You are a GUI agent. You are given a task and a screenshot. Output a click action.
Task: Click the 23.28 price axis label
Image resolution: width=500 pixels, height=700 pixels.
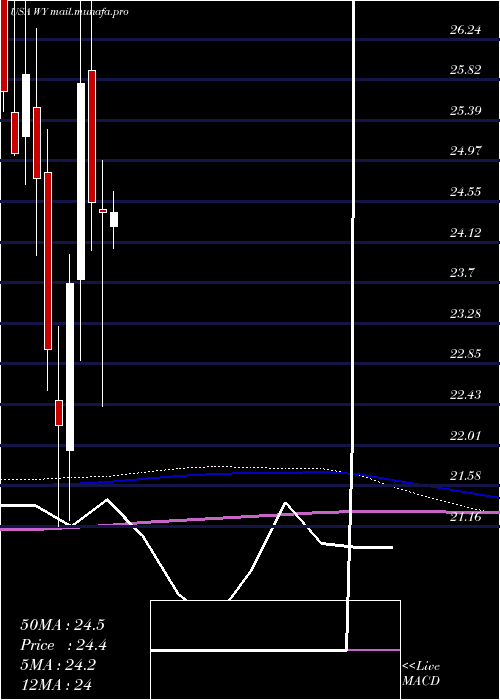pyautogui.click(x=465, y=313)
